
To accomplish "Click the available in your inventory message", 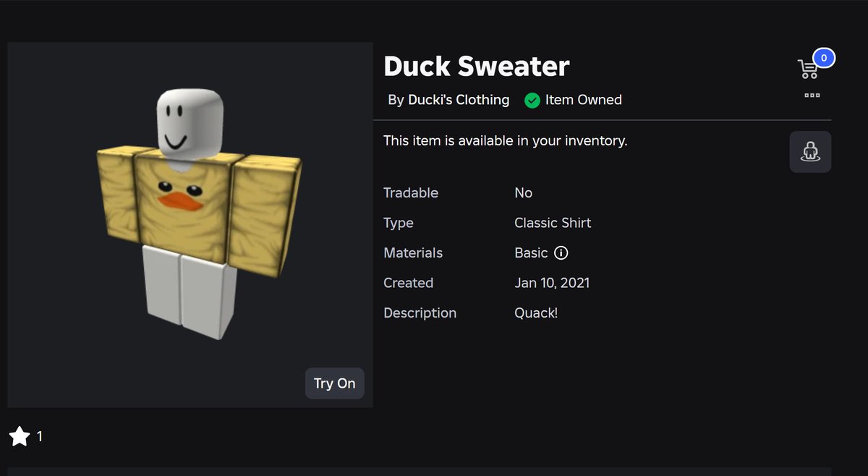I will pyautogui.click(x=506, y=141).
